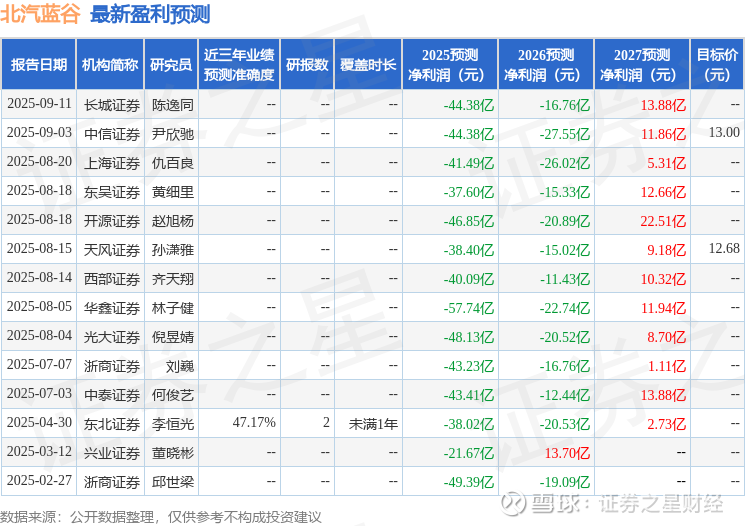Click 兴业证券 institution cell
The image size is (745, 526).
pyautogui.click(x=112, y=453)
